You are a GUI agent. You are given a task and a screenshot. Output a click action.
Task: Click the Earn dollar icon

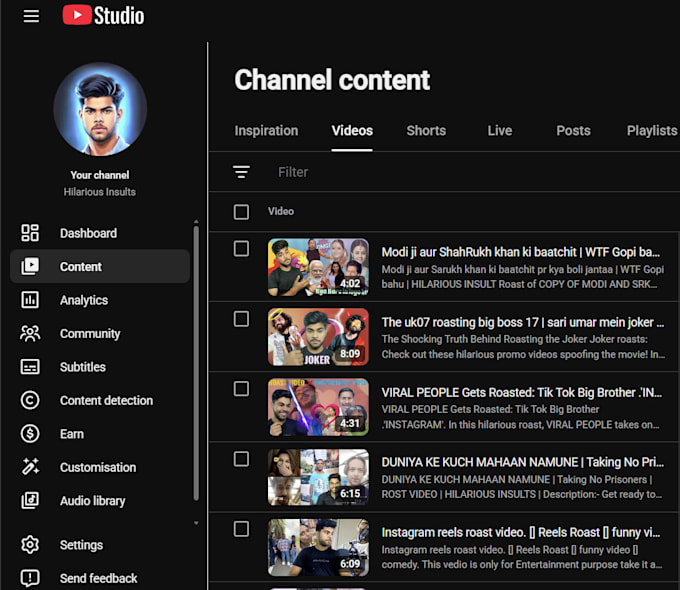coord(30,433)
